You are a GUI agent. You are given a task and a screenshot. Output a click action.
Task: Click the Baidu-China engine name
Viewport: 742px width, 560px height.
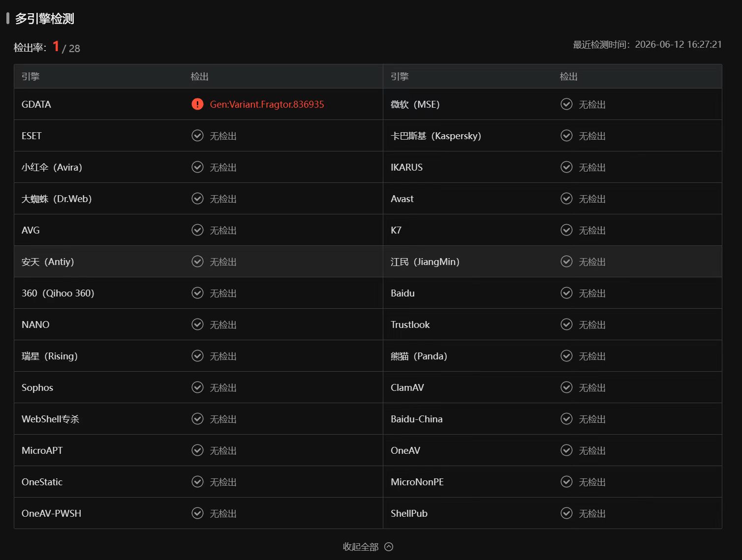(417, 419)
